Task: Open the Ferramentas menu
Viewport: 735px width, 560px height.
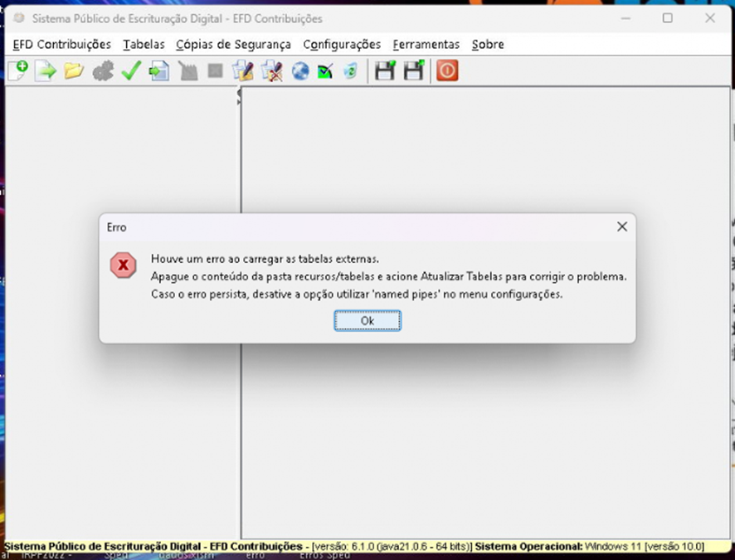Action: [426, 45]
